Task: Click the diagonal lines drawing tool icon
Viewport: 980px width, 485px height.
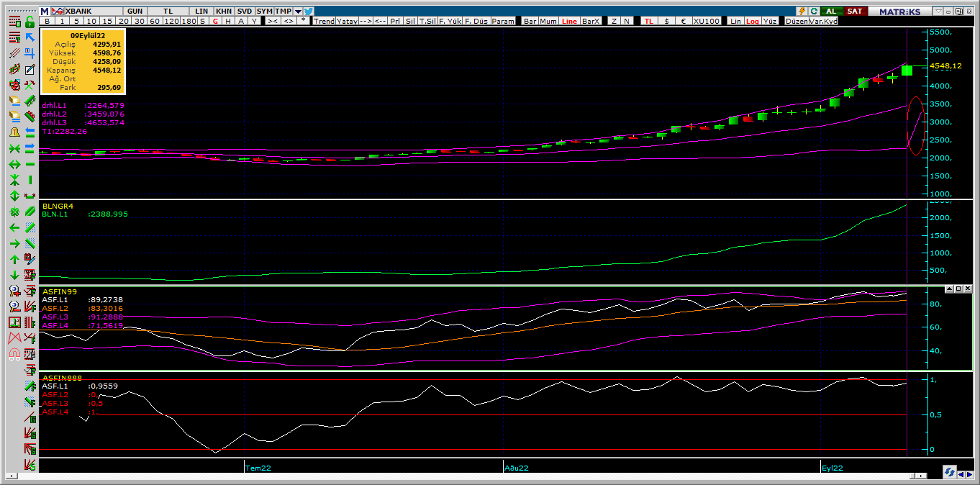Action: [14, 53]
